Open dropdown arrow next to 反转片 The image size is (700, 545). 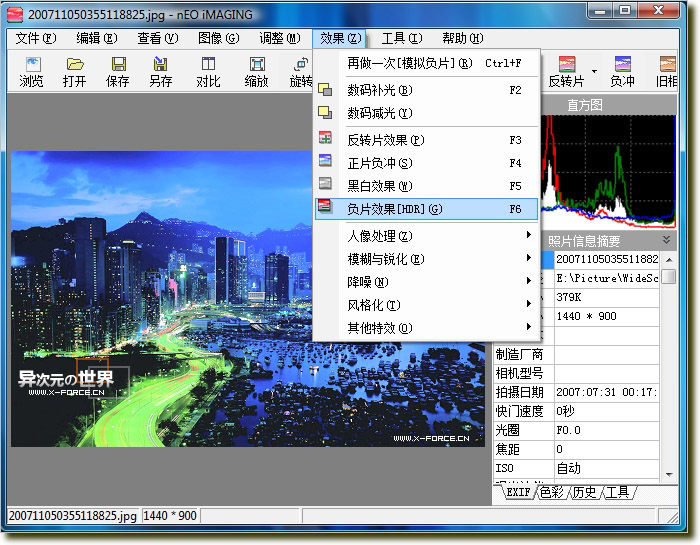(594, 71)
